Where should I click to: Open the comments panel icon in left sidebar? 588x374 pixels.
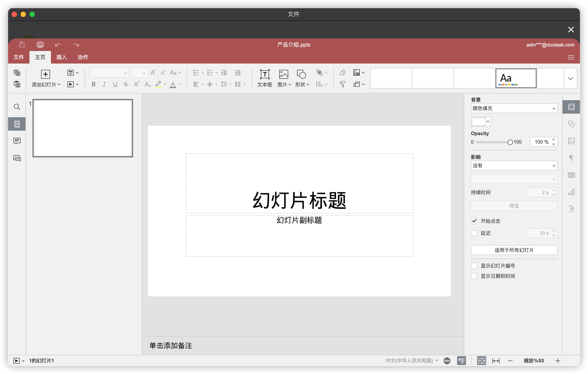(x=17, y=141)
